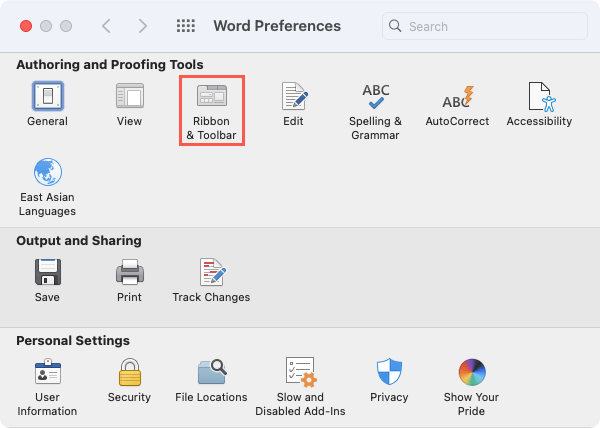
Task: Open File Locations preferences
Action: [x=211, y=374]
